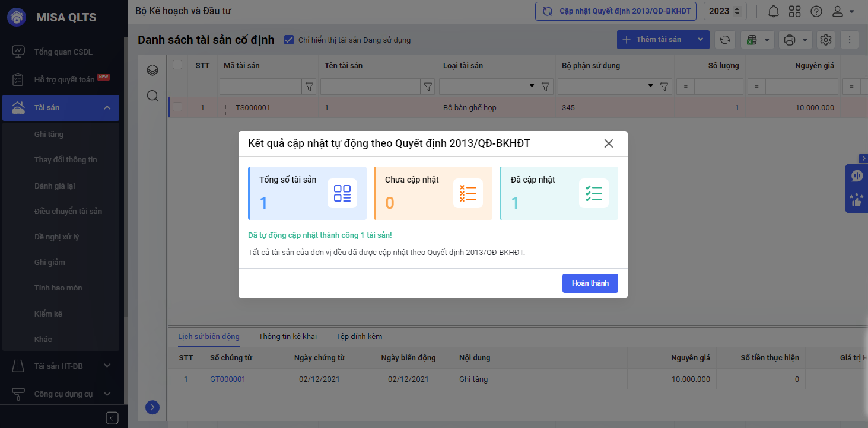The image size is (868, 428).
Task: Check the select-all header checkbox
Action: [x=177, y=65]
